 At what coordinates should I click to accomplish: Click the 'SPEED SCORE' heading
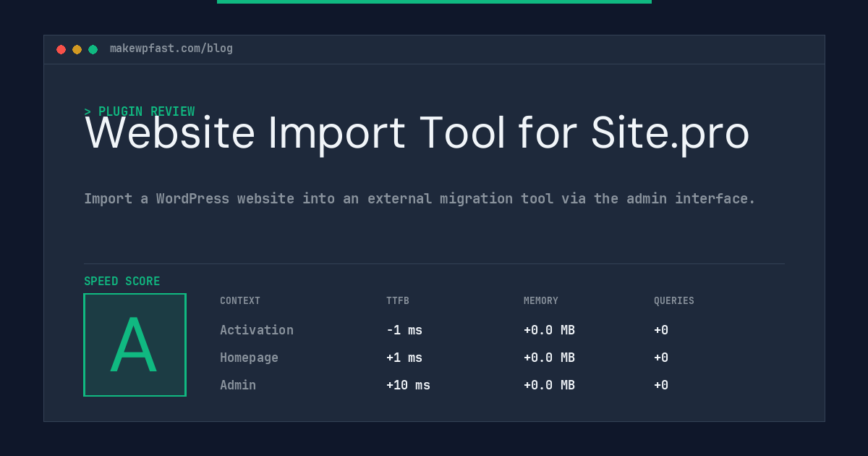click(122, 282)
